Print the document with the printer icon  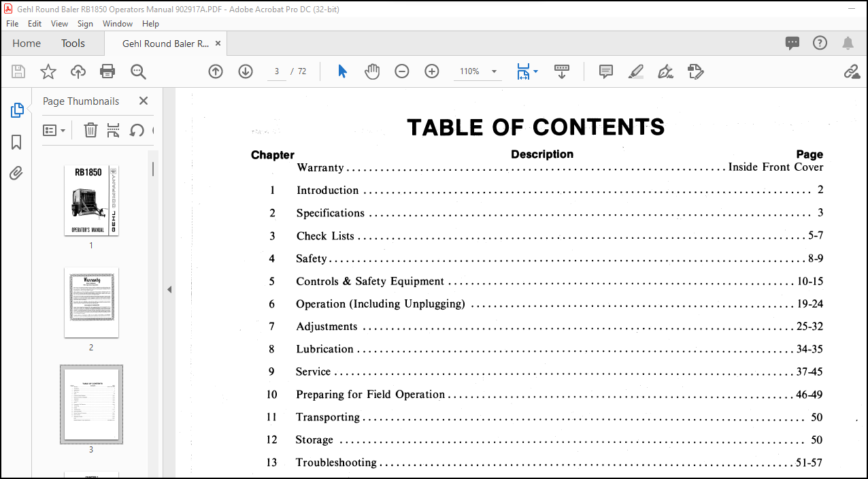(107, 71)
